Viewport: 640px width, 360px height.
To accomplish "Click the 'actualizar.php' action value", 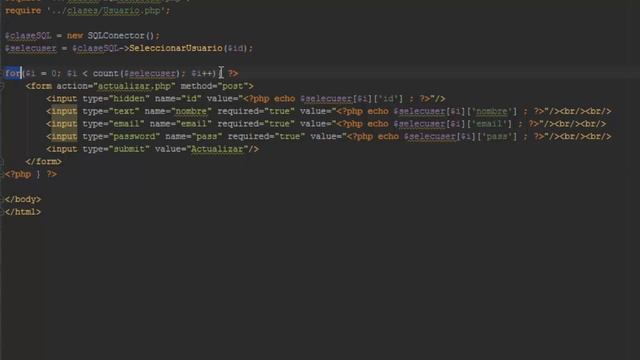I will 135,86.
